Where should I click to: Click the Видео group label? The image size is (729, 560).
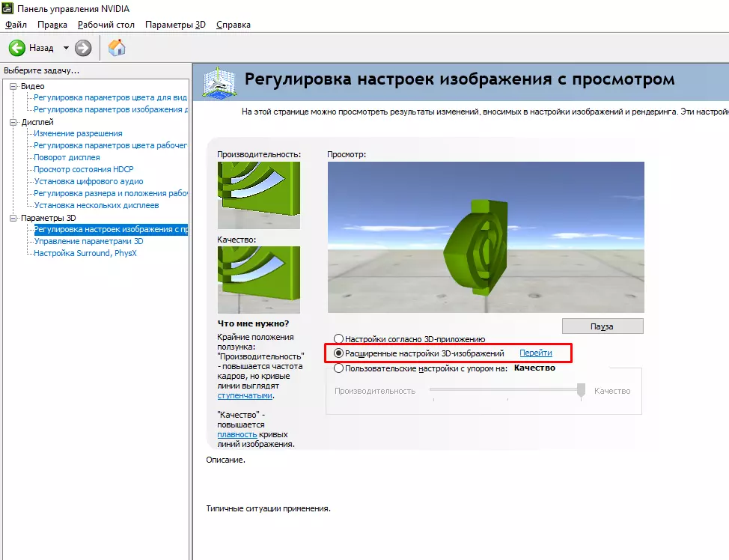32,87
